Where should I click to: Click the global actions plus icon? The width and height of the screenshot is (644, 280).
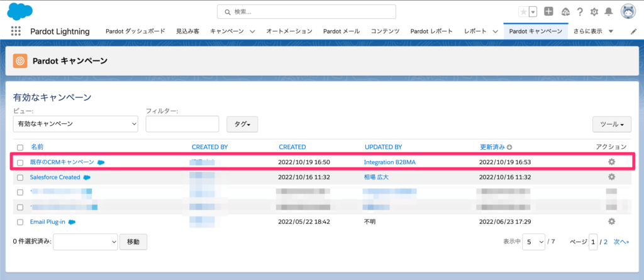(548, 11)
